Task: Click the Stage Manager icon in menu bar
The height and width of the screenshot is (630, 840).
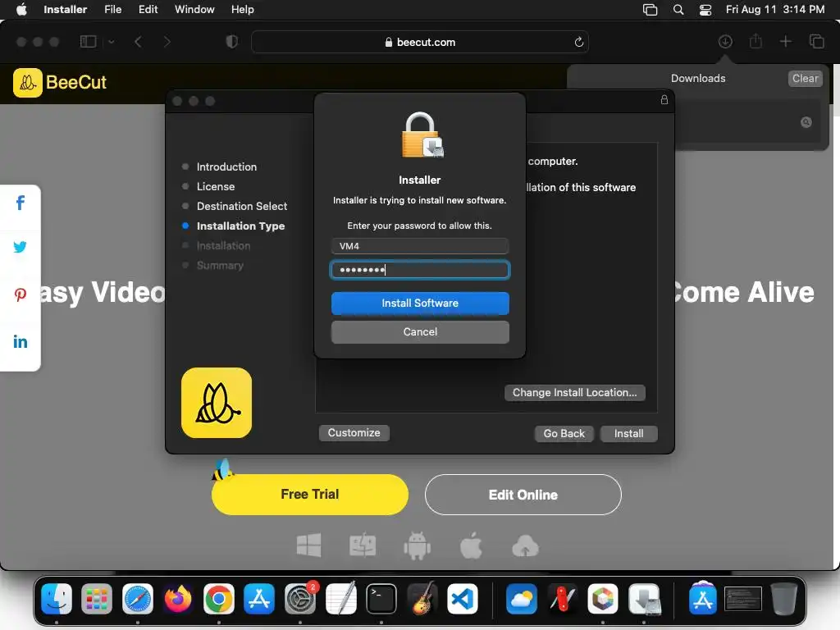Action: tap(650, 10)
